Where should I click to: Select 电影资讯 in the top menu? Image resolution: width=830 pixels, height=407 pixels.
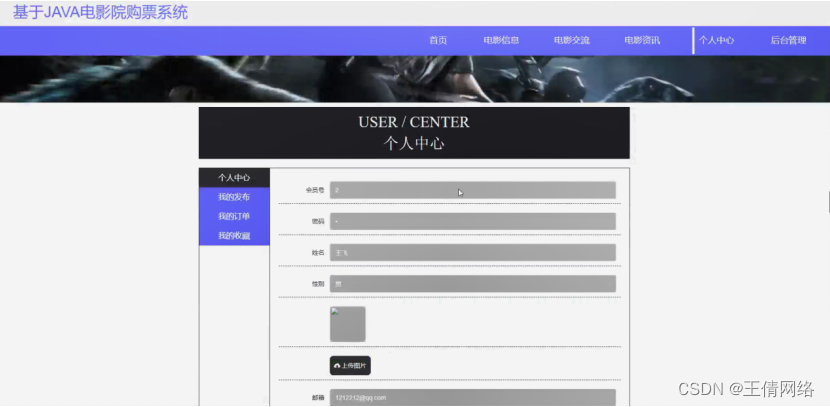pos(642,41)
